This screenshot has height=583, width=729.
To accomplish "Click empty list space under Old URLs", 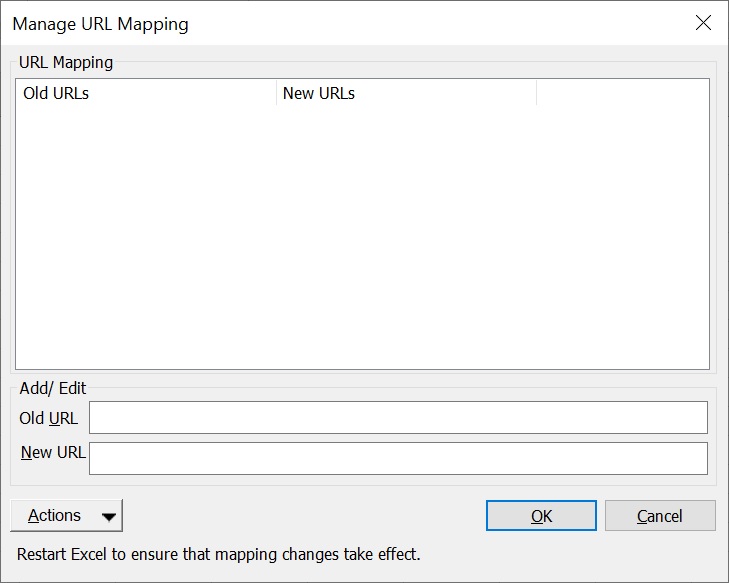I will point(146,237).
